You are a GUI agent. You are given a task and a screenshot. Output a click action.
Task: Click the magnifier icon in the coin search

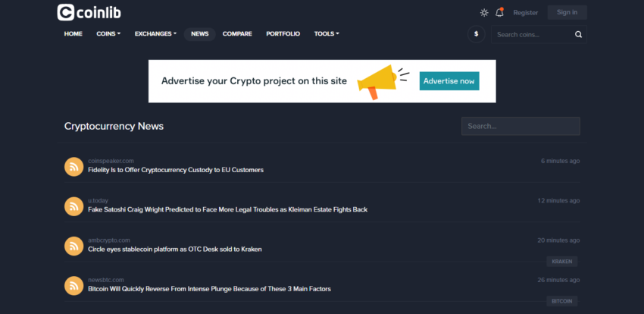578,35
